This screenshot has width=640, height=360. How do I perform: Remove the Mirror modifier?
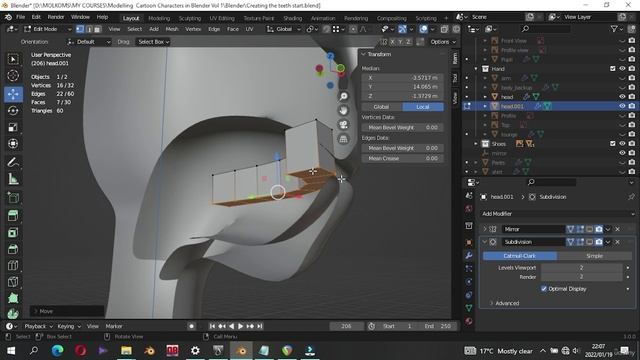618,229
